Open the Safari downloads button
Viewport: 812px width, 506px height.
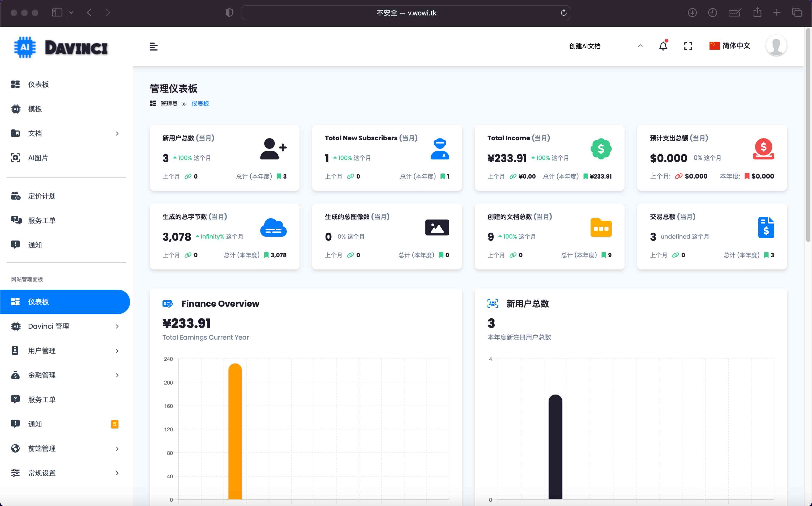[692, 13]
